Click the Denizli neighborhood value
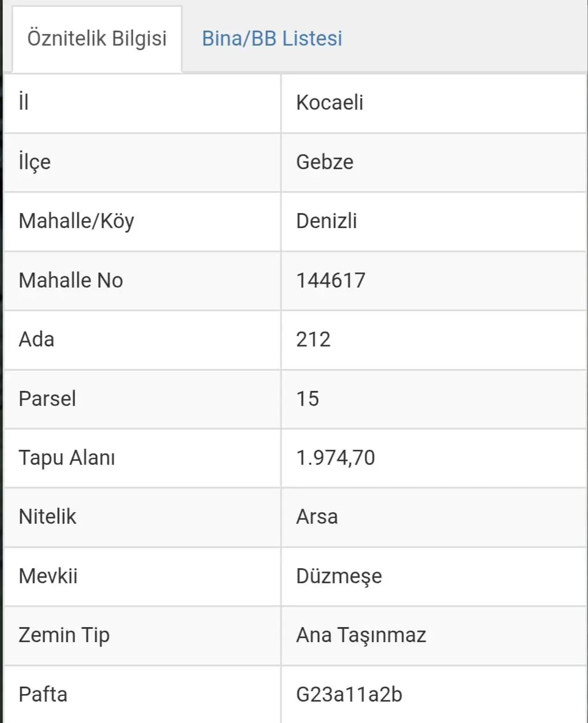Viewport: 588px width, 723px height. (x=327, y=221)
